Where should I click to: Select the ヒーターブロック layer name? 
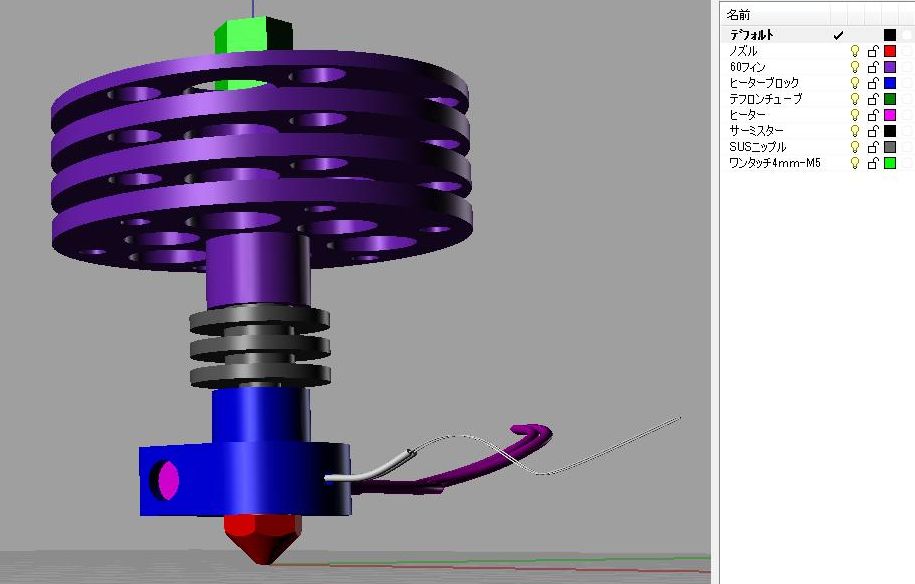click(x=764, y=83)
